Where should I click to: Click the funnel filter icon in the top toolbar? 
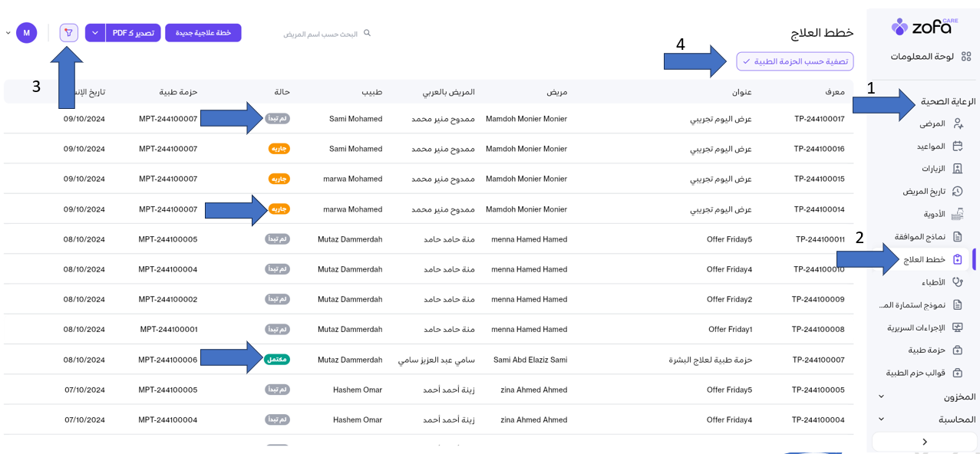69,33
